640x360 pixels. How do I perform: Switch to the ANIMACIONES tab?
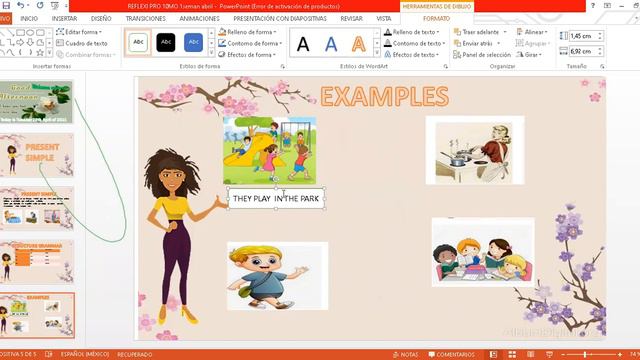199,19
